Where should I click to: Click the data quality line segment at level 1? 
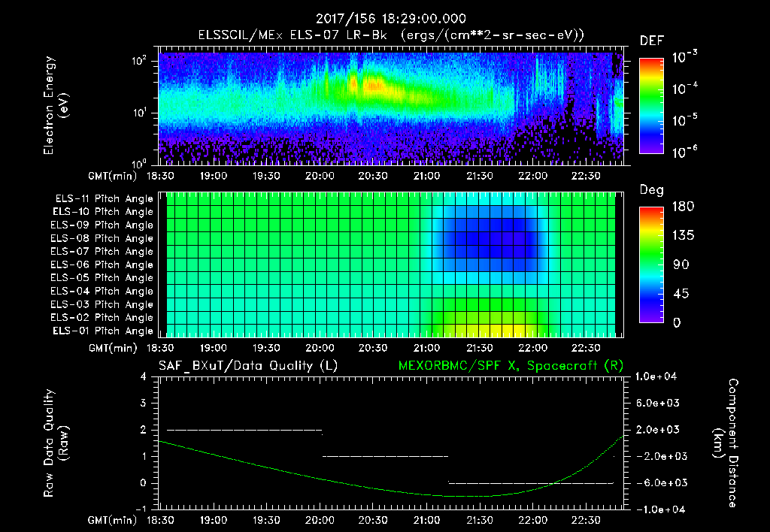point(386,456)
